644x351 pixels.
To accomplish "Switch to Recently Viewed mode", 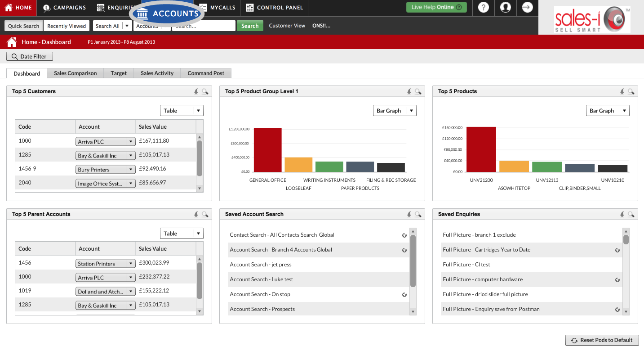I will click(x=67, y=26).
